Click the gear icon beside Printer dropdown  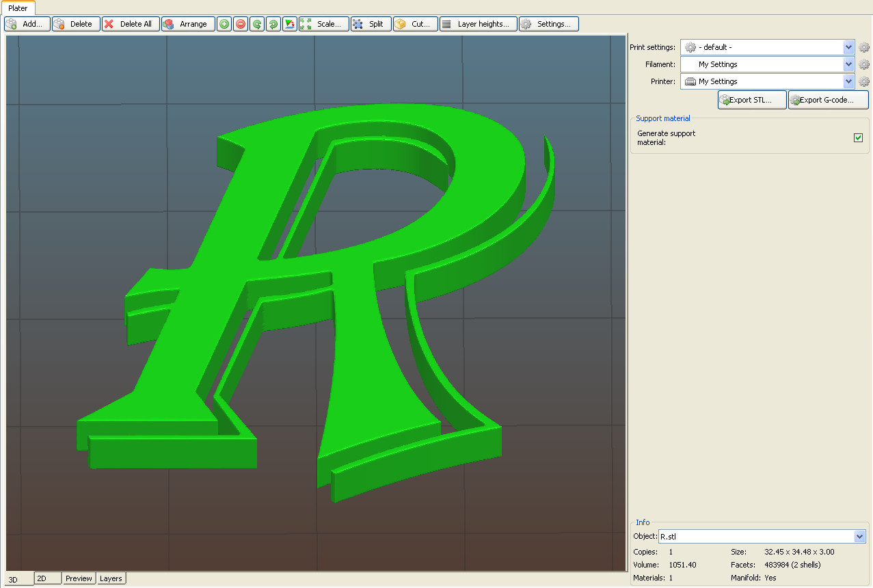click(863, 81)
